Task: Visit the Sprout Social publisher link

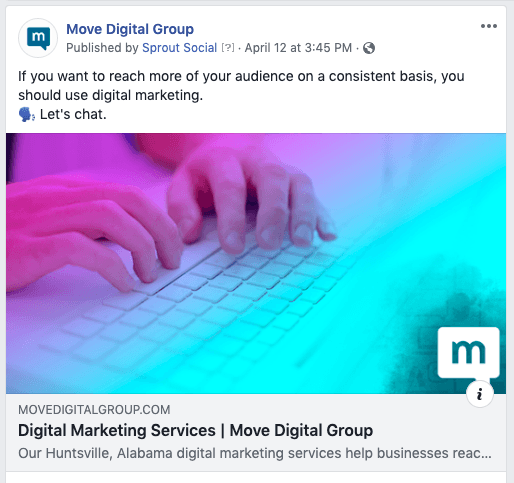Action: point(179,48)
